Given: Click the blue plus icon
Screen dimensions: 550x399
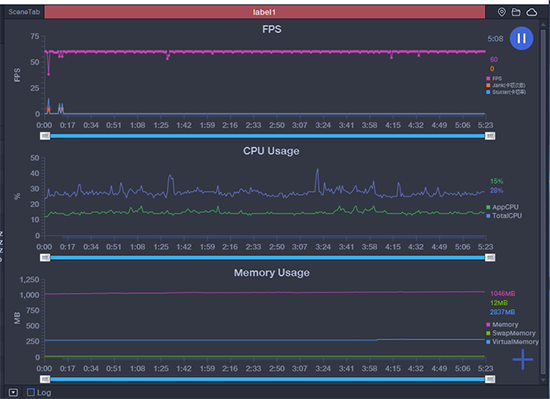Looking at the screenshot, I should click(x=523, y=359).
